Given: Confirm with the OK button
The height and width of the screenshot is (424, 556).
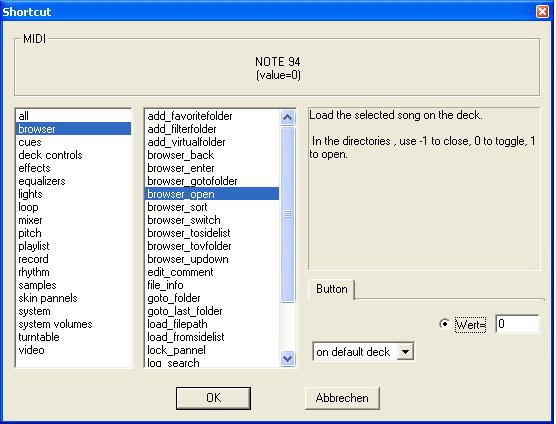Looking at the screenshot, I should point(213,398).
